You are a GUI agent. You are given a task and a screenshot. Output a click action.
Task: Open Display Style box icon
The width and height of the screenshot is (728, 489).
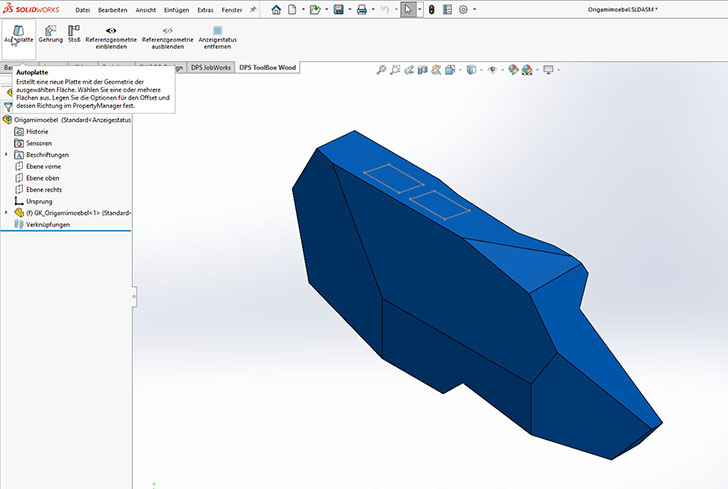pos(471,70)
